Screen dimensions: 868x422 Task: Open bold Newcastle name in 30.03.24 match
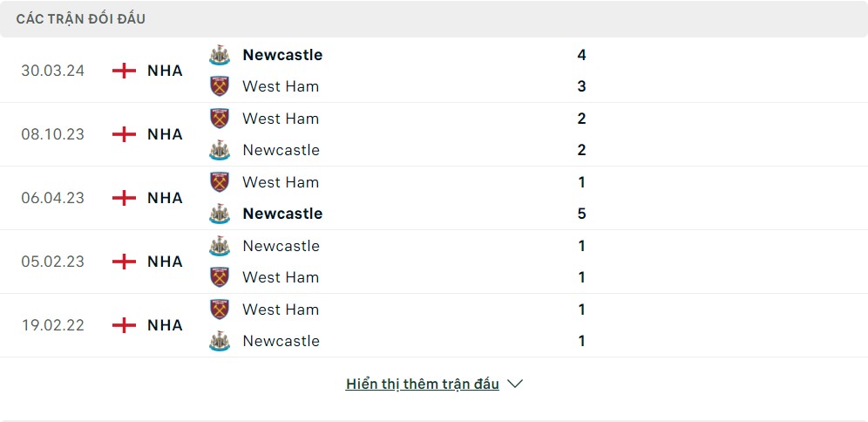coord(282,55)
